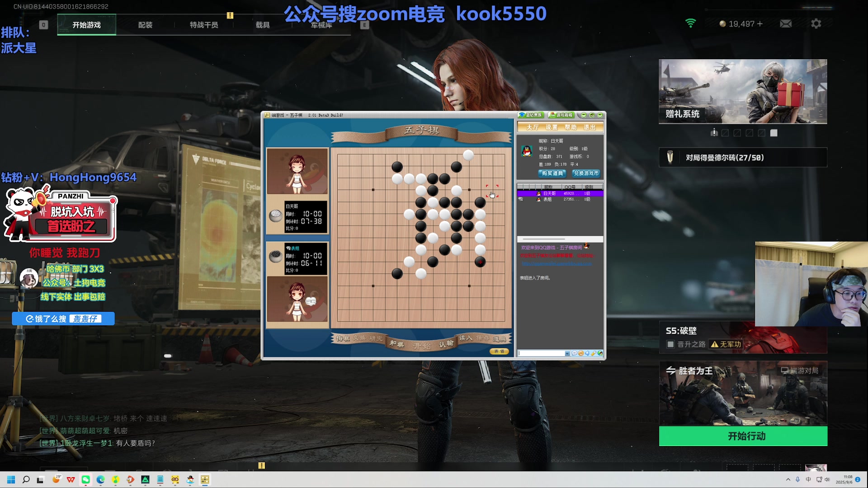Click the 读入 button
The image size is (868, 488).
[x=466, y=338]
